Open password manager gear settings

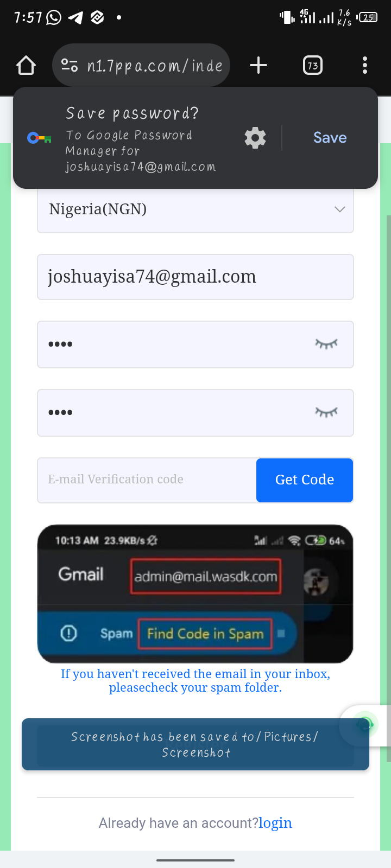pyautogui.click(x=255, y=138)
